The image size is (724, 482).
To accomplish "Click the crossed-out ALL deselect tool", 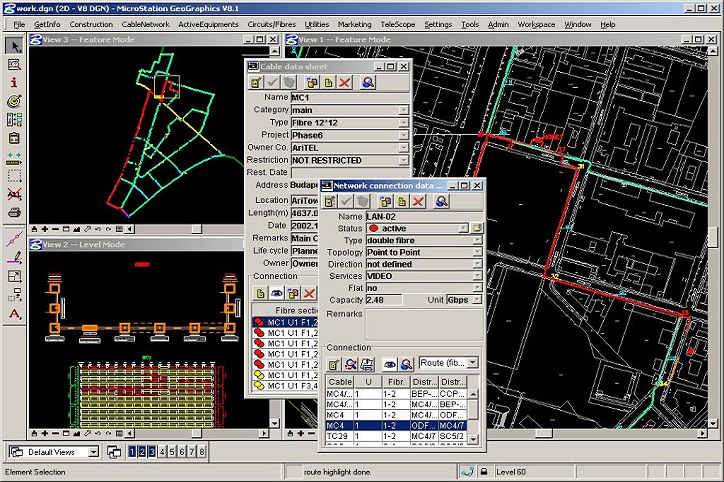I will (x=14, y=194).
